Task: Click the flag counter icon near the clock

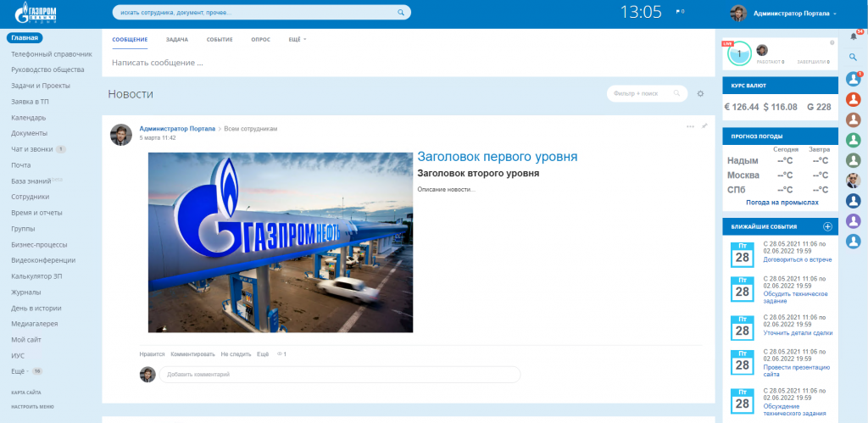Action: [x=680, y=12]
